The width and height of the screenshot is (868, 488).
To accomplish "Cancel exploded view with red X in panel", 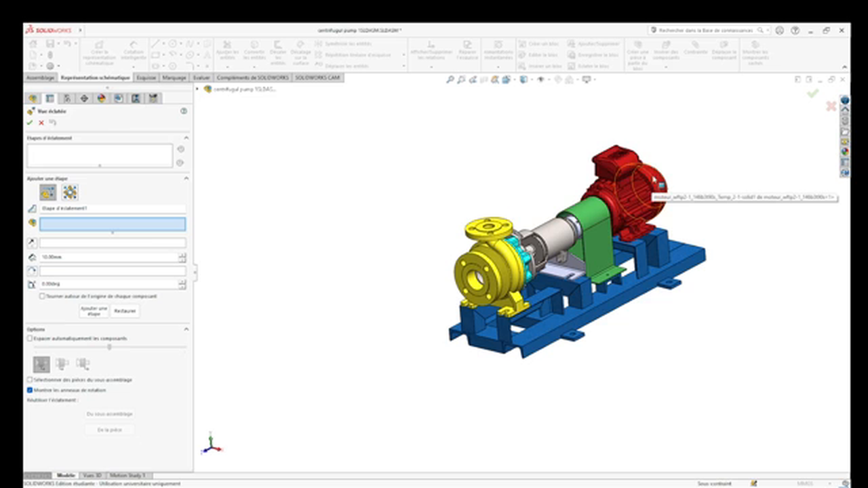I will tap(41, 123).
